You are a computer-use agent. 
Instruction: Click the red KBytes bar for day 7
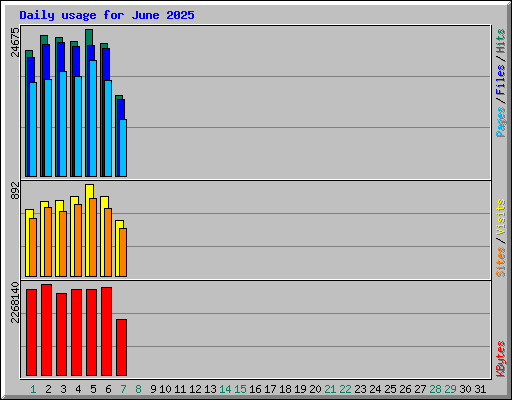[x=121, y=347]
